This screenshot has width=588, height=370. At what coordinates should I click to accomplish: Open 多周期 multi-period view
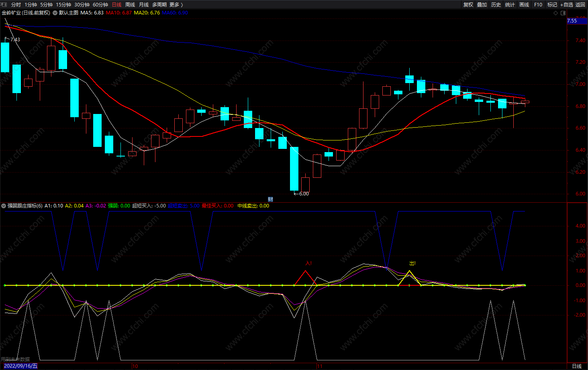pyautogui.click(x=159, y=5)
